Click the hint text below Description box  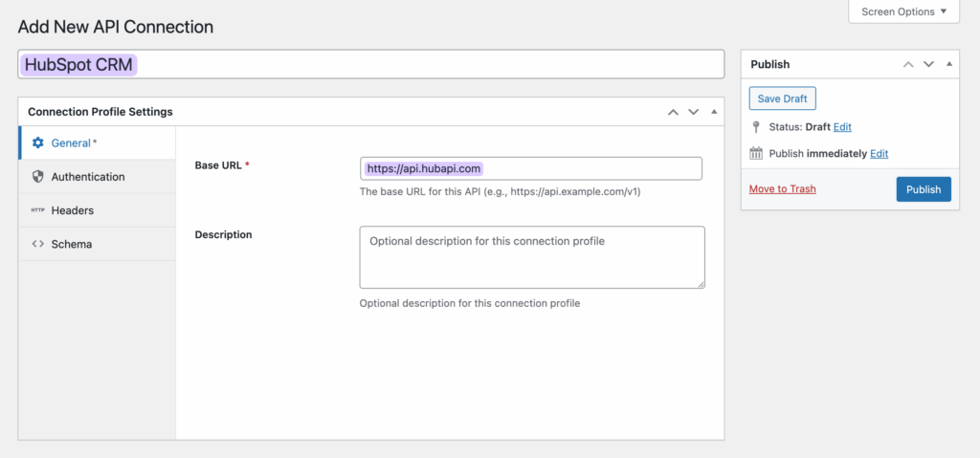tap(470, 304)
